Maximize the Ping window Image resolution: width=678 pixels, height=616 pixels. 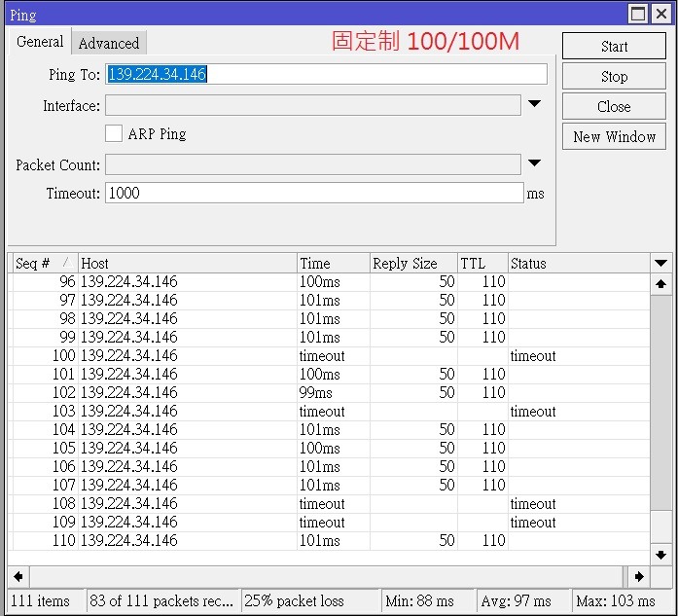pos(638,14)
